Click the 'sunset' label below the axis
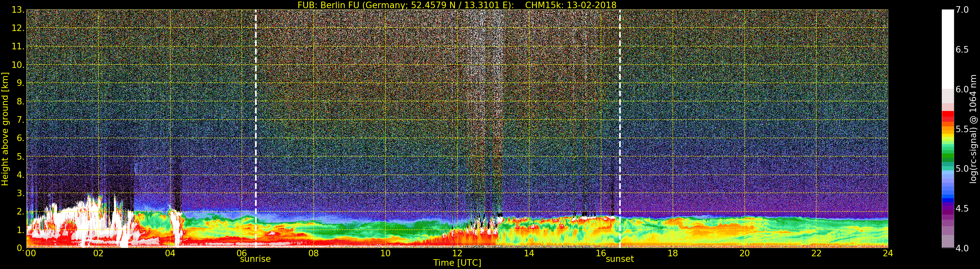The image size is (980, 269). coord(620,259)
